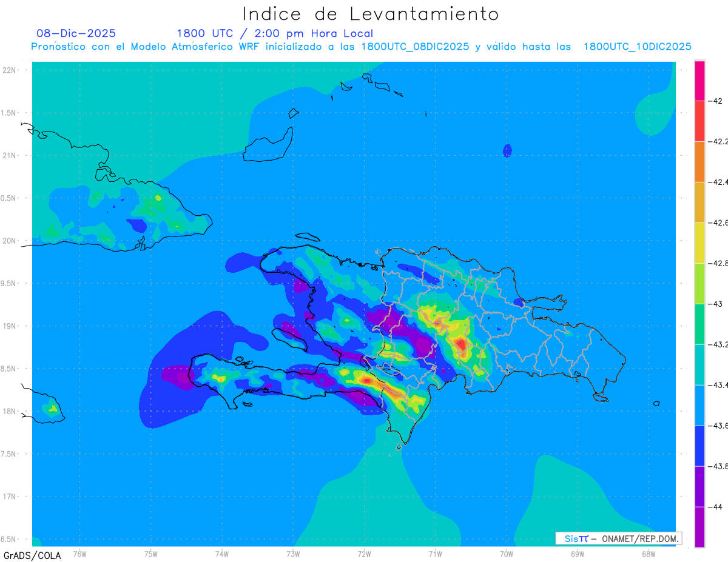The image size is (728, 562).
Task: Pick the pink swatch above -42 in legend
Action: pyautogui.click(x=699, y=81)
